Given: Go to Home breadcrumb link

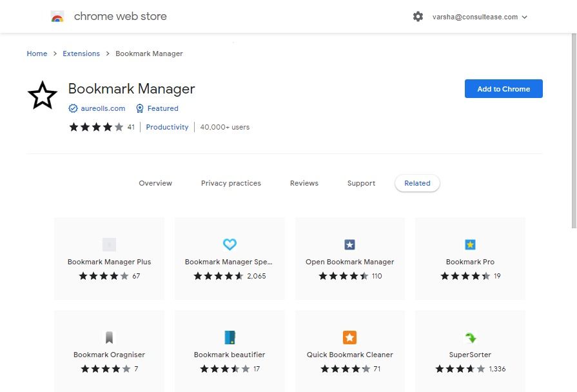Looking at the screenshot, I should tap(37, 54).
